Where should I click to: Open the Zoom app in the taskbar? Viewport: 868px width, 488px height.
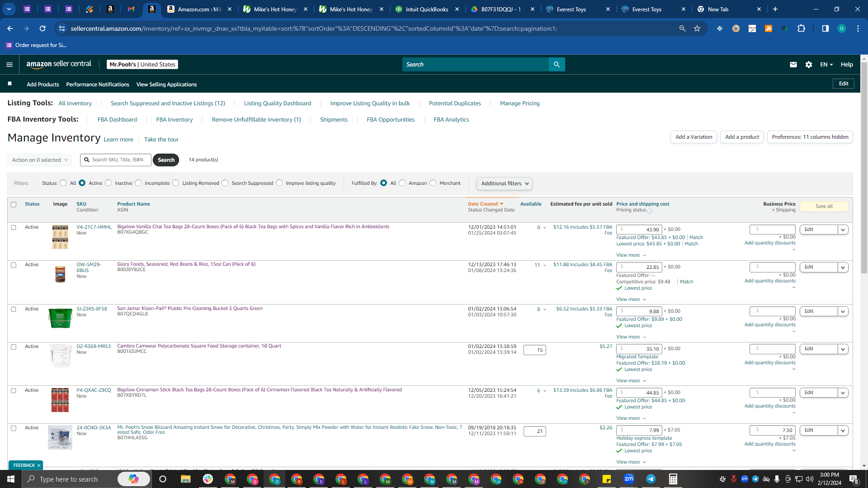[628, 479]
